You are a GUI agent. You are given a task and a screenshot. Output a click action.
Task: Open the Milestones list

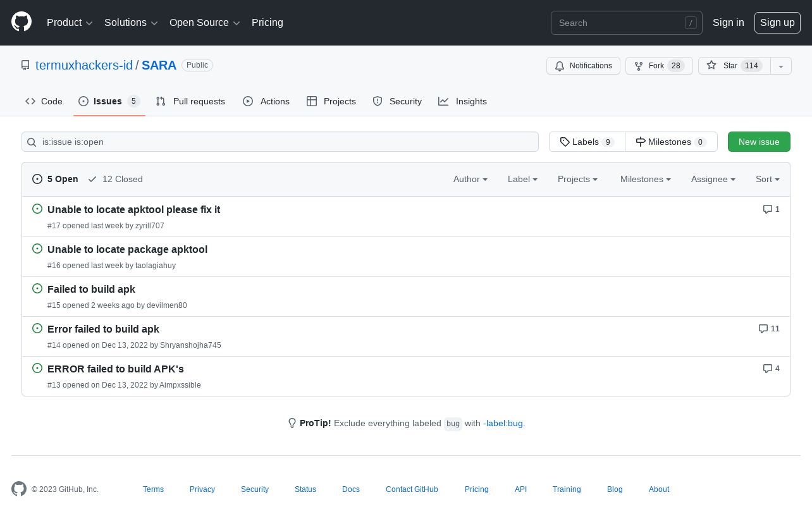pyautogui.click(x=671, y=142)
